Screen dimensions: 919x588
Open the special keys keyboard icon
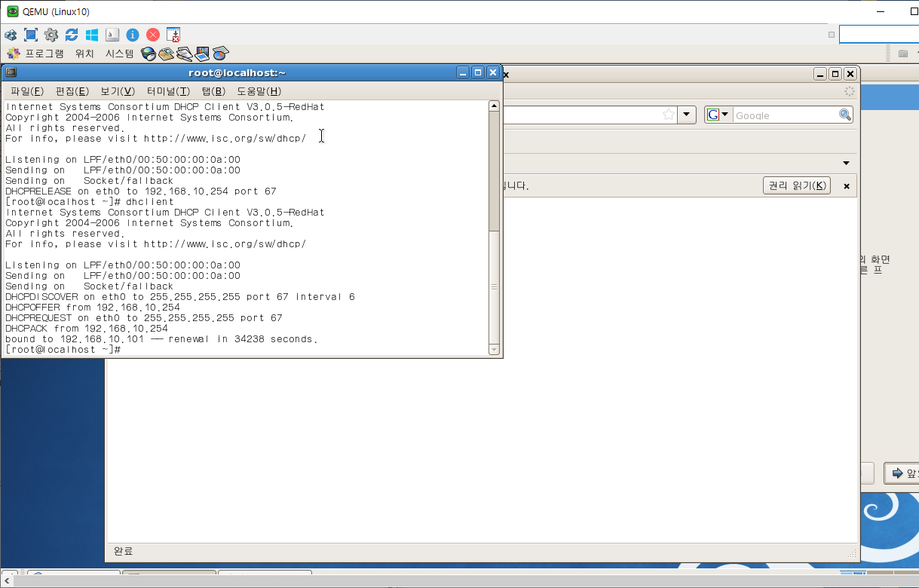(x=112, y=35)
